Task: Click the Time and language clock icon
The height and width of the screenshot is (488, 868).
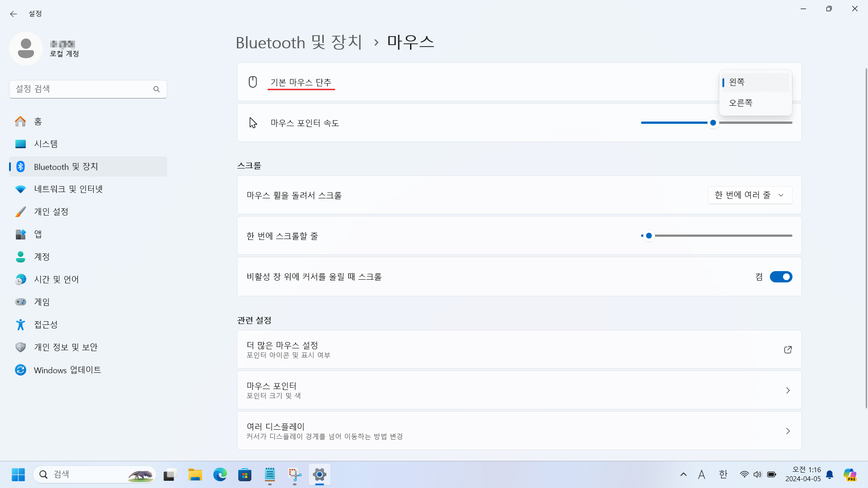Action: click(x=20, y=279)
